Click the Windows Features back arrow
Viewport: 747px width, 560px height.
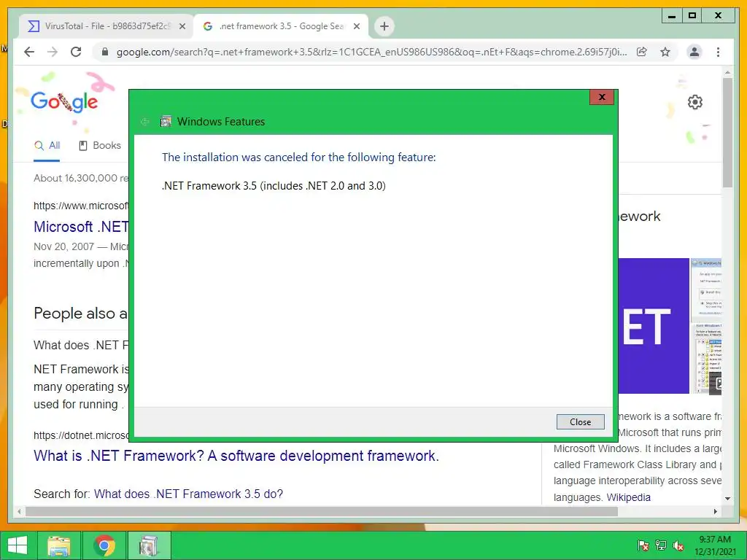[145, 122]
